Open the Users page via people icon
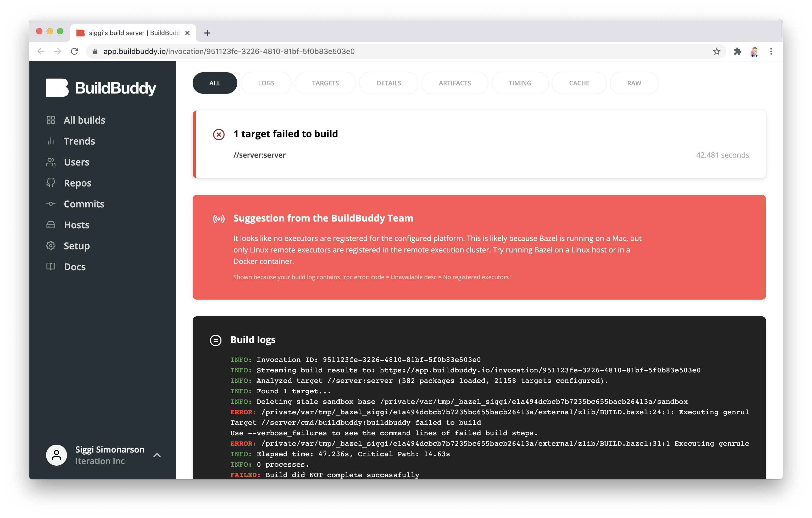Image resolution: width=812 pixels, height=518 pixels. pos(51,162)
